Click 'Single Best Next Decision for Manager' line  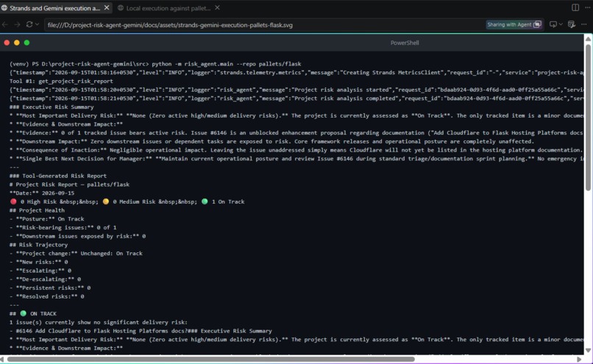click(296, 159)
